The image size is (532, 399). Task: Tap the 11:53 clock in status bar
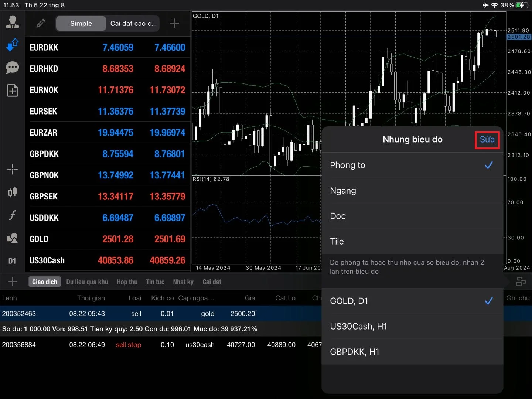(11, 5)
